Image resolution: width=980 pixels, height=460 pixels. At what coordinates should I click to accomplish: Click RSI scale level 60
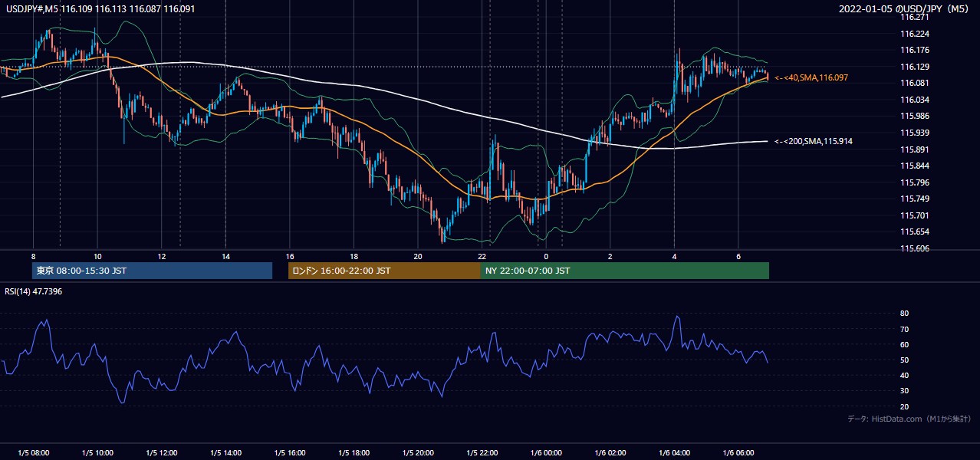905,344
